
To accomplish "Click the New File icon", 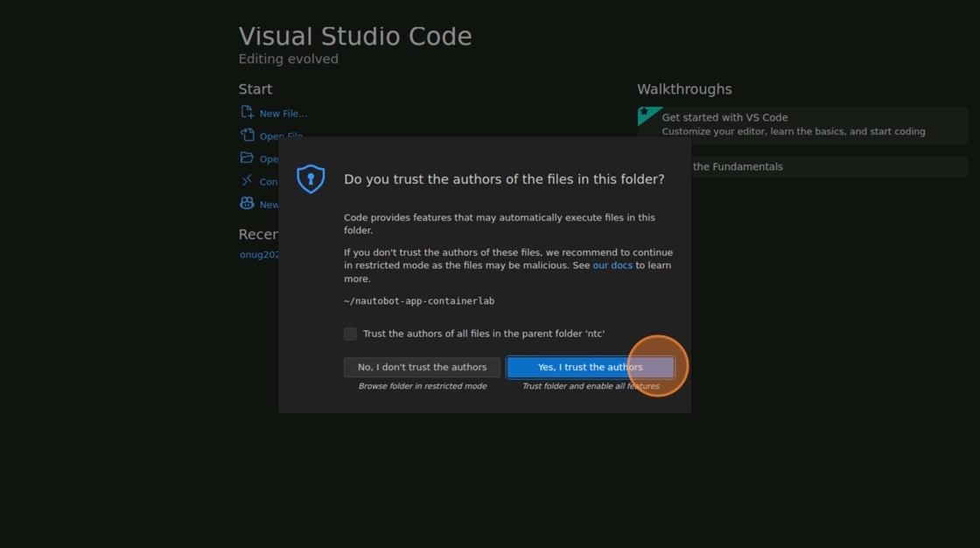I will click(x=247, y=113).
